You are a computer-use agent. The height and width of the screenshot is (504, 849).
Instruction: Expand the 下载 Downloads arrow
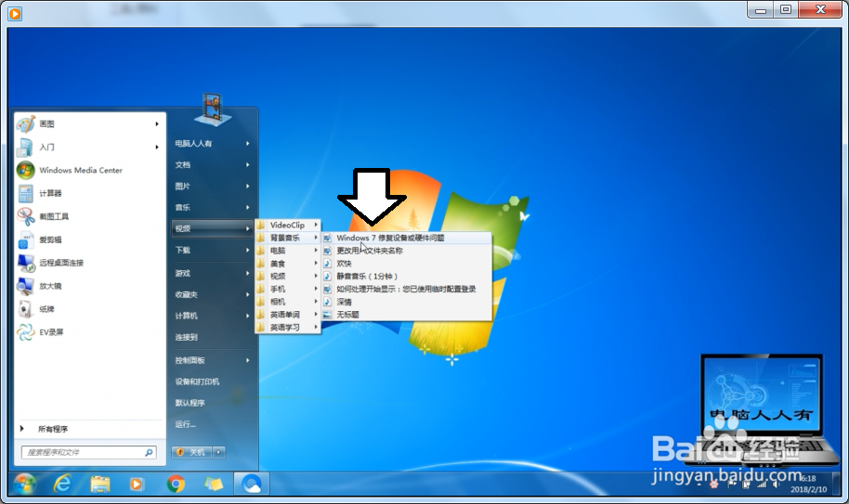[x=247, y=250]
